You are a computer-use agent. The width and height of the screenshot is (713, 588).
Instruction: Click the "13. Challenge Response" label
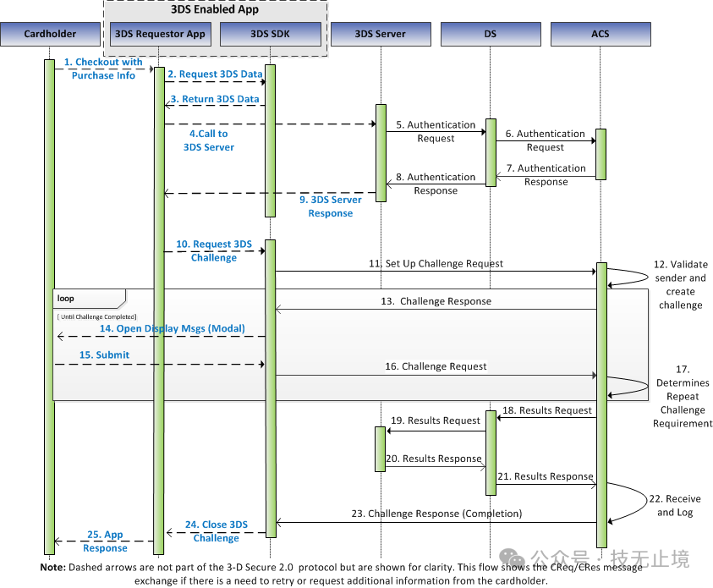coord(436,301)
